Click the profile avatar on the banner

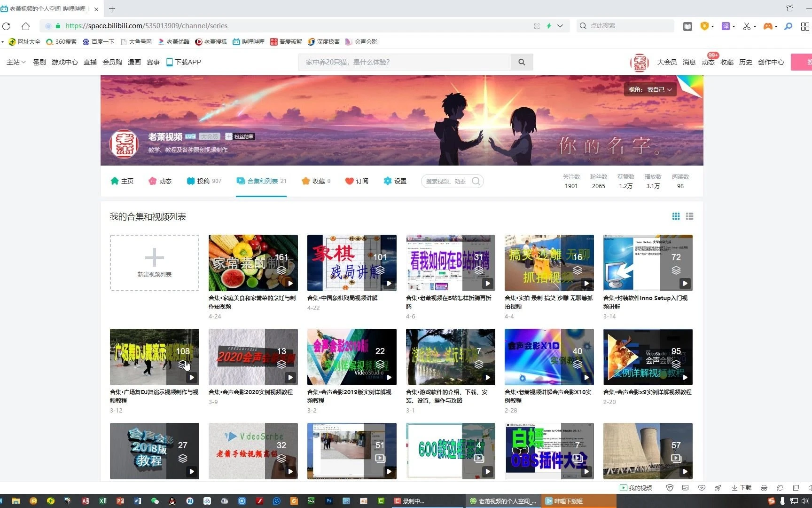tap(124, 143)
